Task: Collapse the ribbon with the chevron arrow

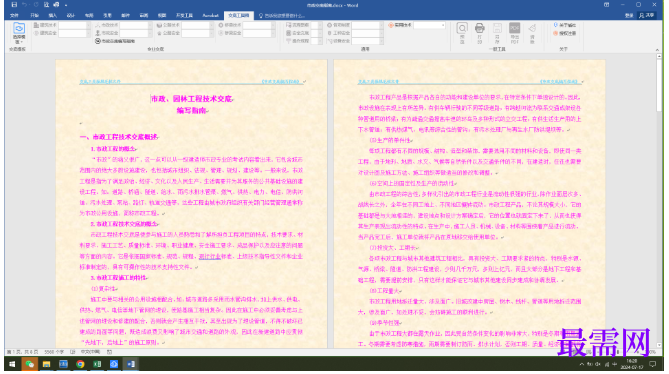Action: point(657,50)
